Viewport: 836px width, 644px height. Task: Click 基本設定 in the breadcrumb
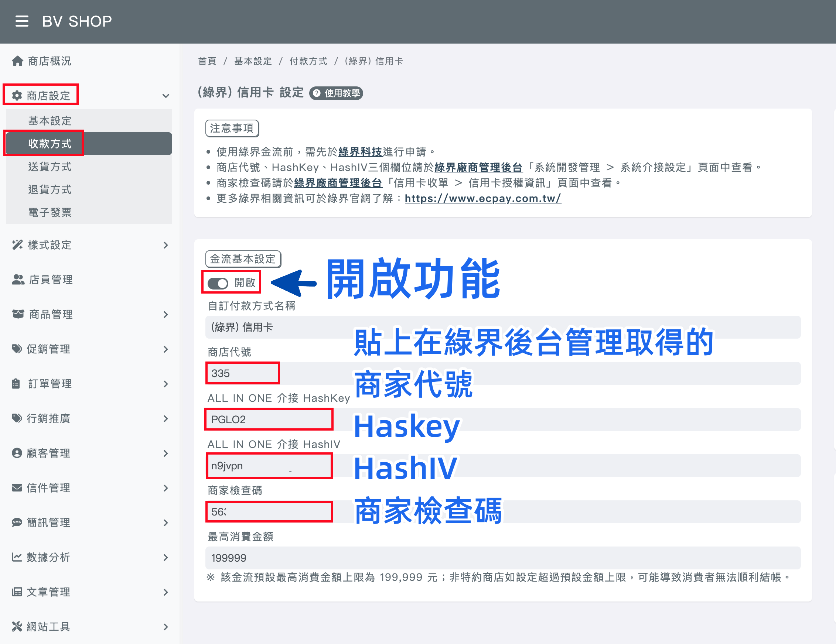253,61
